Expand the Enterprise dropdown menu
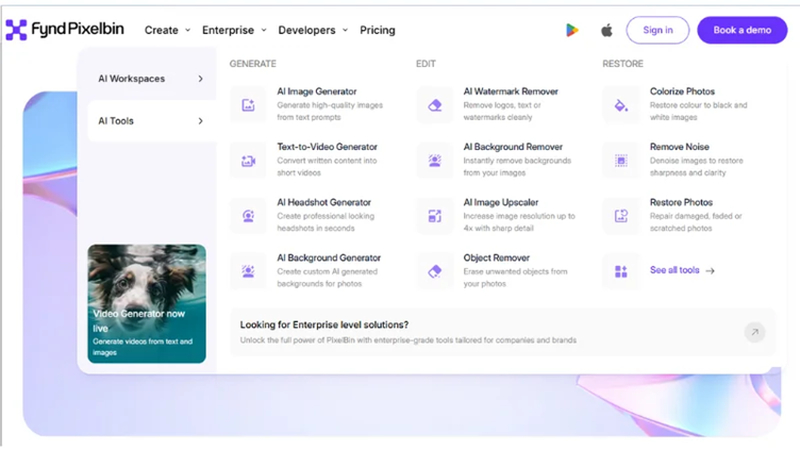The height and width of the screenshot is (450, 800). coord(234,30)
